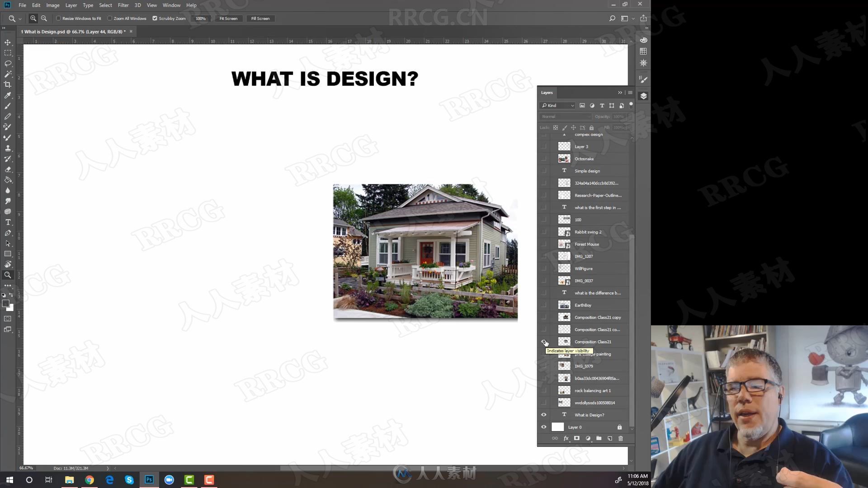This screenshot has height=488, width=868.
Task: Open the Image menu
Action: click(x=52, y=5)
